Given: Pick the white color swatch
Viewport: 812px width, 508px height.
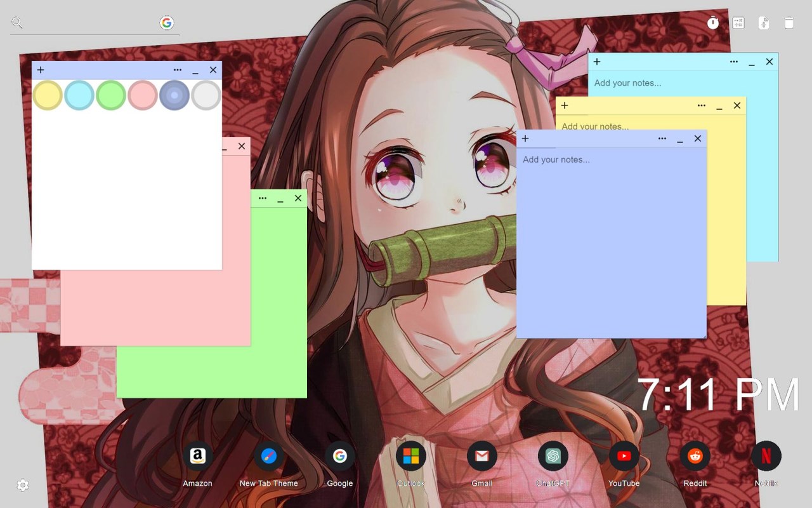Looking at the screenshot, I should pos(206,95).
